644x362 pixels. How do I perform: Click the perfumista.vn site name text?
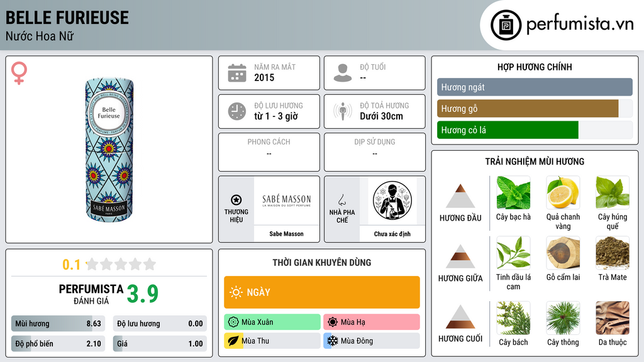point(580,24)
